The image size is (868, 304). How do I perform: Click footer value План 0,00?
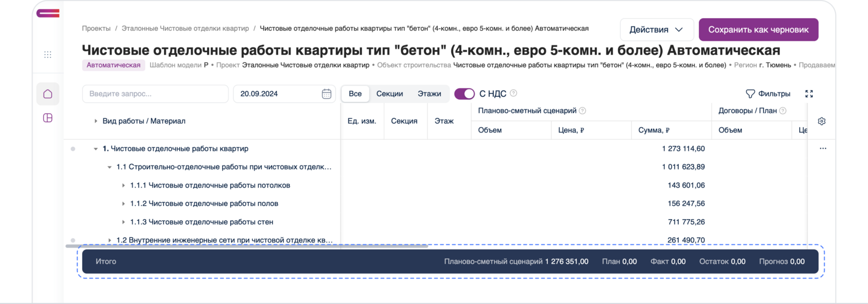[619, 262]
